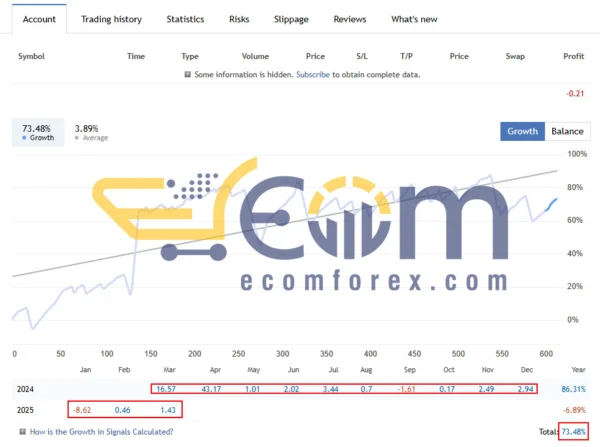The image size is (600, 447).
Task: Click the 2024 October value 0.17
Action: (x=447, y=389)
